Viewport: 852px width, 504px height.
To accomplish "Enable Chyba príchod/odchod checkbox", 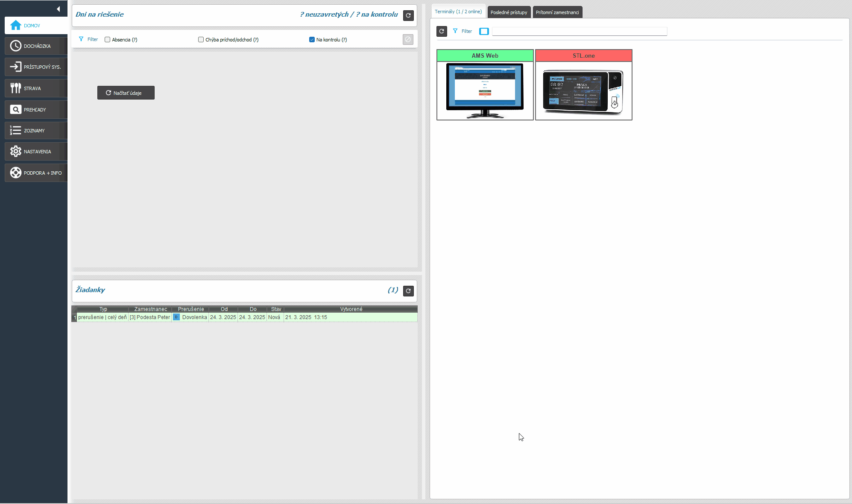I will (x=201, y=40).
